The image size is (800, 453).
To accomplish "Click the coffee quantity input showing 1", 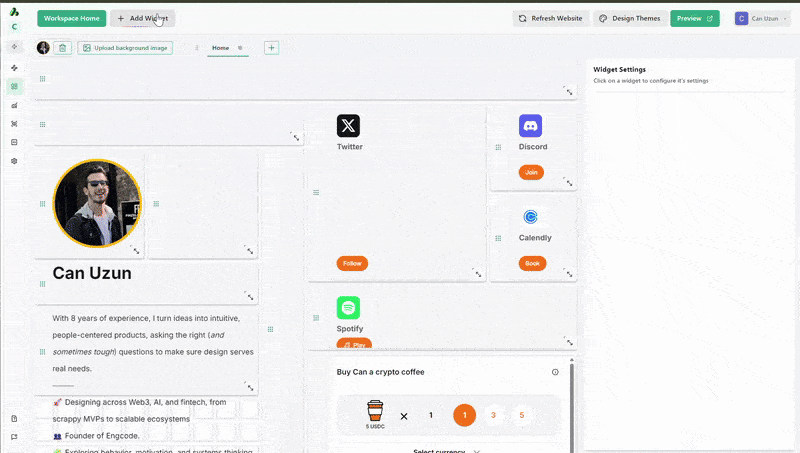I will pos(431,415).
